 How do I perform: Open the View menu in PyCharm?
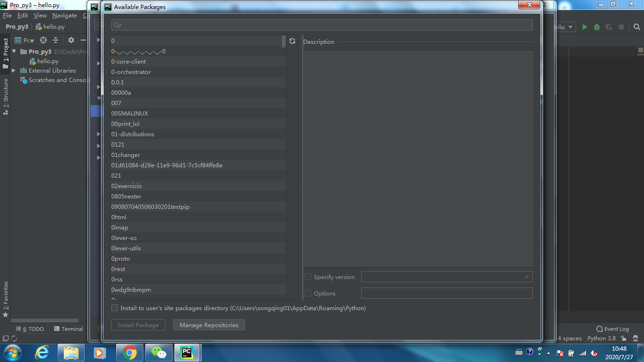point(40,16)
